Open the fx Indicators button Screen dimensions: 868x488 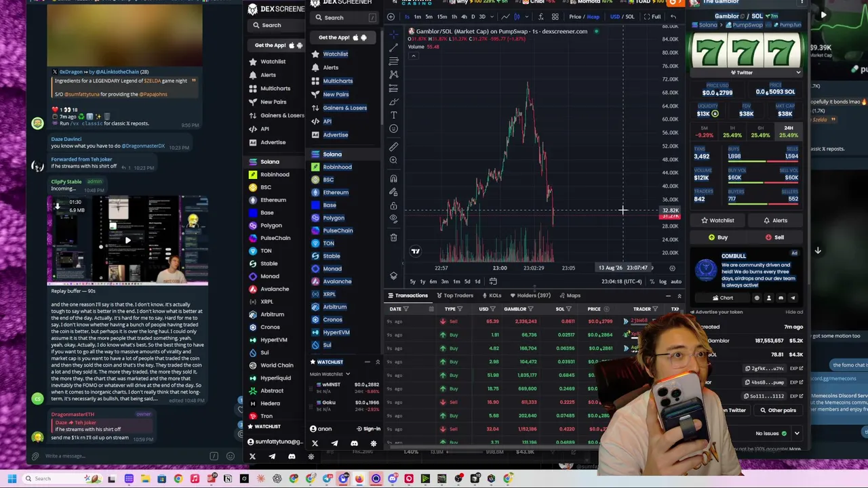tap(540, 17)
